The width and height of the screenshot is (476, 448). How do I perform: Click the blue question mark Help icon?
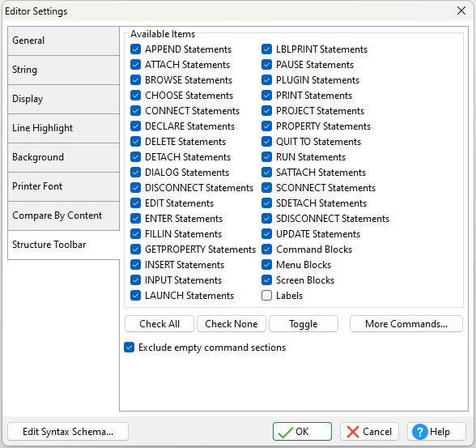420,432
